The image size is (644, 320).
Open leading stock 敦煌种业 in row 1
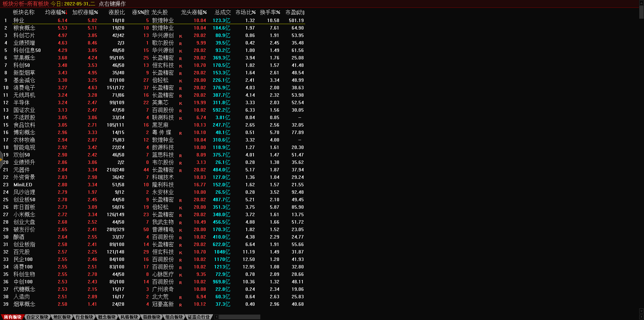(x=163, y=20)
